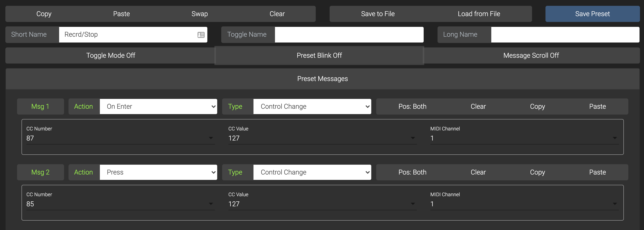The image size is (644, 230).
Task: Open Msg 1 Action dropdown showing On Enter
Action: coord(158,107)
